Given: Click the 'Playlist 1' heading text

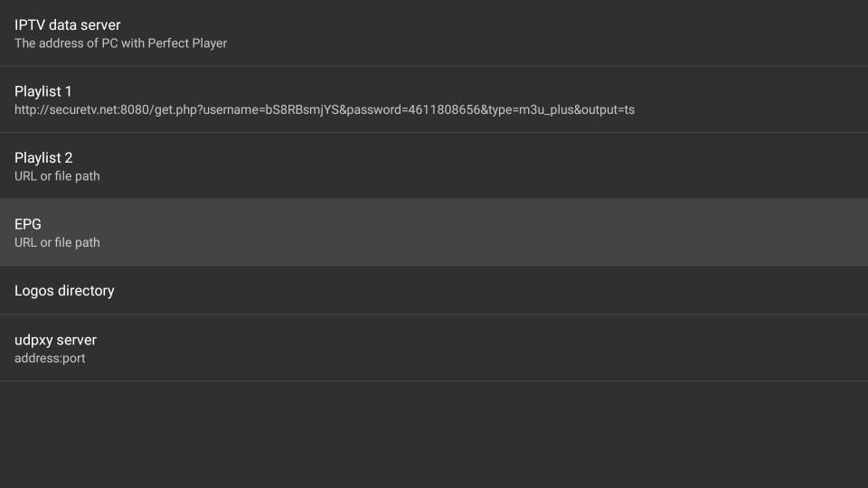Looking at the screenshot, I should (43, 91).
